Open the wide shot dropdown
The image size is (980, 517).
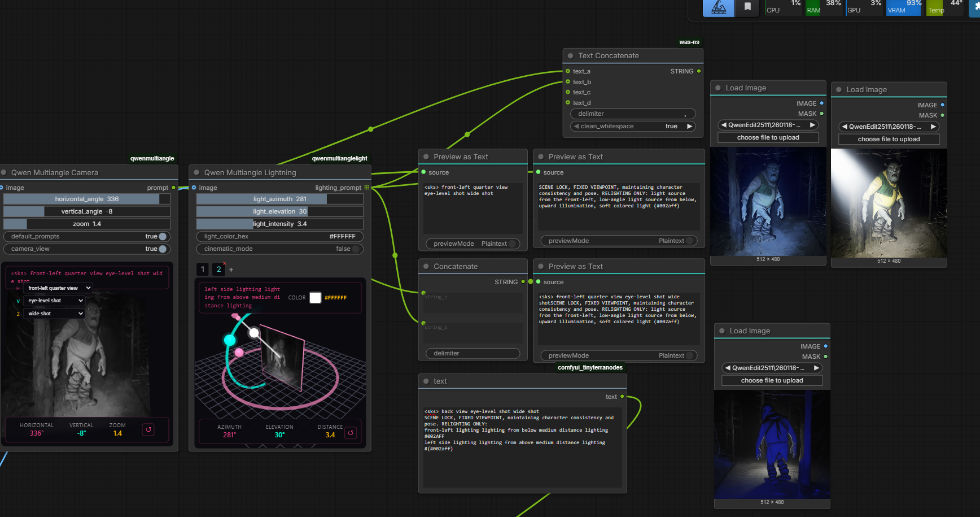54,314
